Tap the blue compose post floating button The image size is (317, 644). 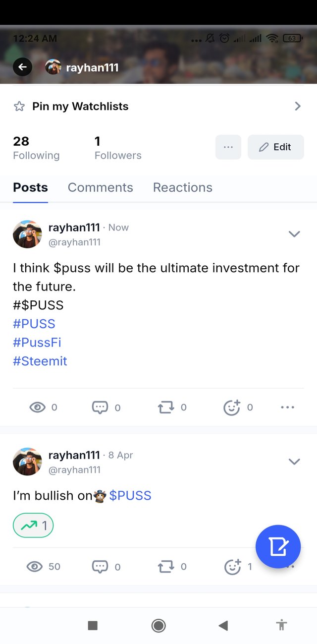pos(278,547)
